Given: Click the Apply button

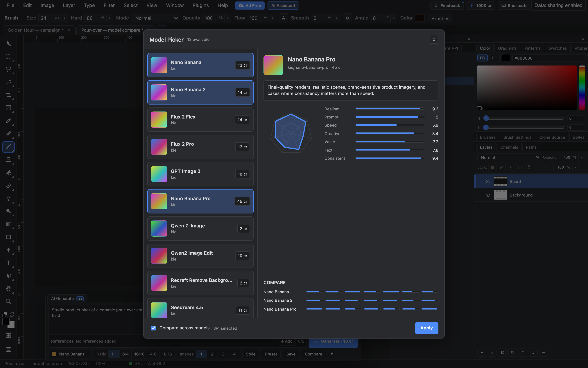Looking at the screenshot, I should tap(426, 328).
